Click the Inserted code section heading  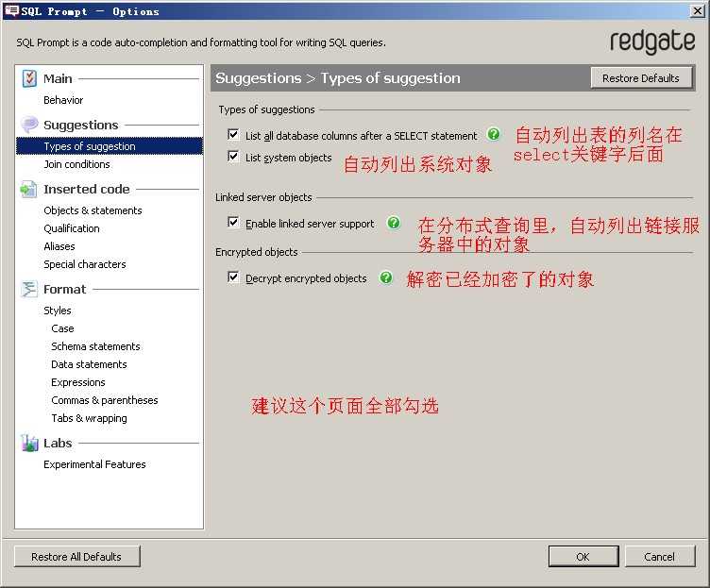coord(87,189)
